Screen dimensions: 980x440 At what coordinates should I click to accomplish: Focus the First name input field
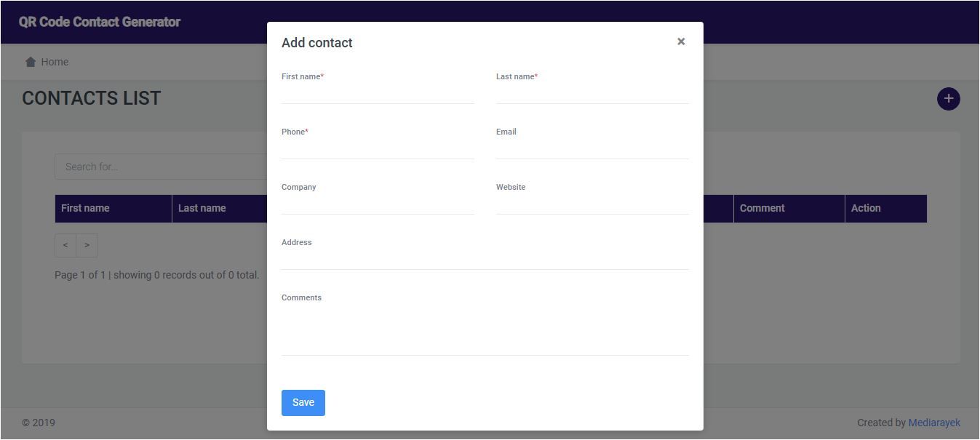click(x=378, y=94)
